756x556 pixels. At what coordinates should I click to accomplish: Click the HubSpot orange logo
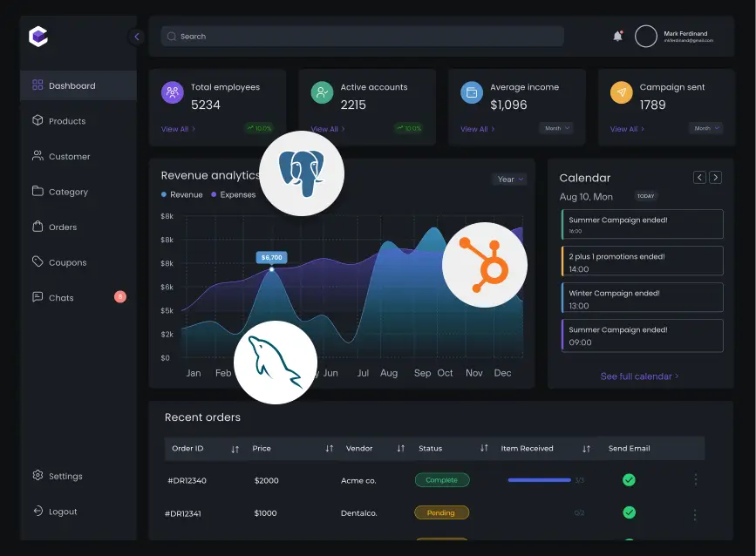(x=485, y=265)
